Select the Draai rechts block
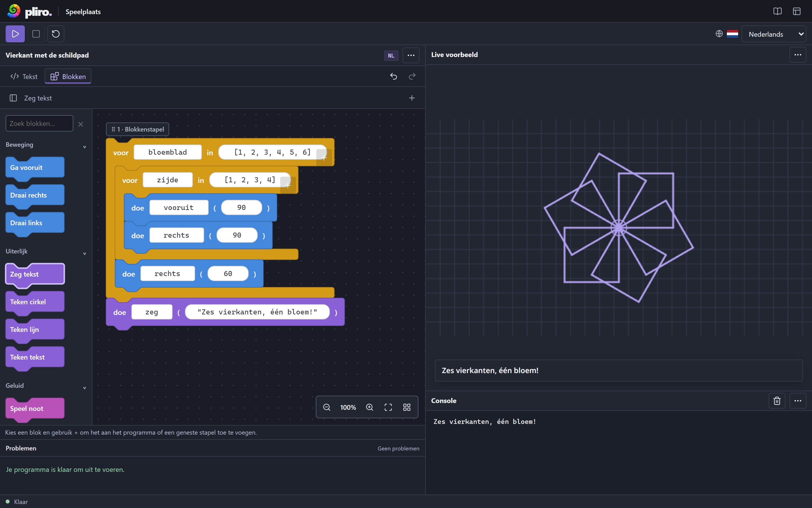812x508 pixels. point(35,195)
